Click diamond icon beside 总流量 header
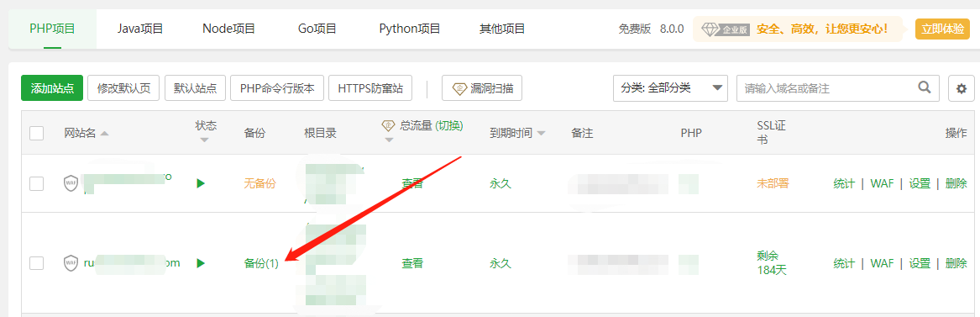 click(x=389, y=125)
